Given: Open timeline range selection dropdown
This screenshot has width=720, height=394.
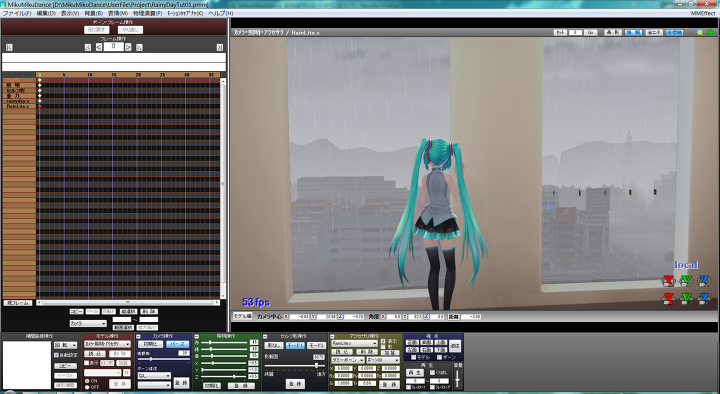Looking at the screenshot, I should (x=88, y=324).
